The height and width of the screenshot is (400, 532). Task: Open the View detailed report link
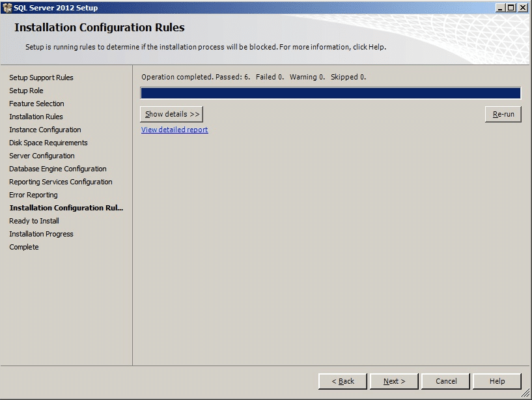pos(175,130)
